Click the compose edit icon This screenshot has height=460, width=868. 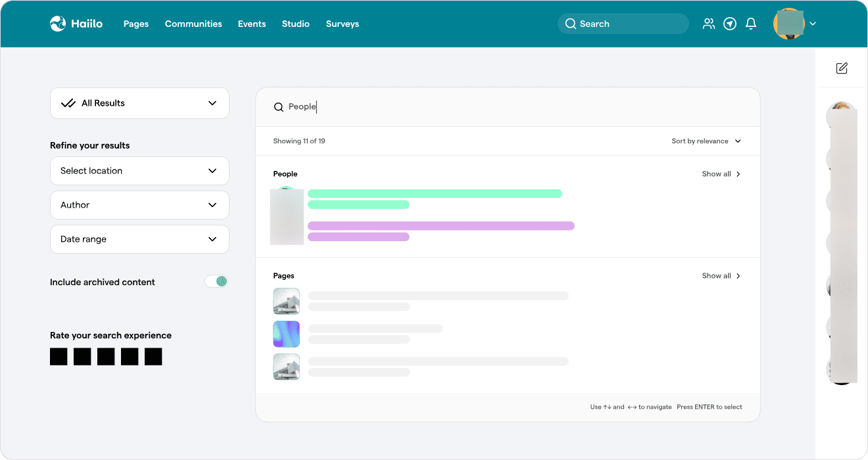point(842,68)
